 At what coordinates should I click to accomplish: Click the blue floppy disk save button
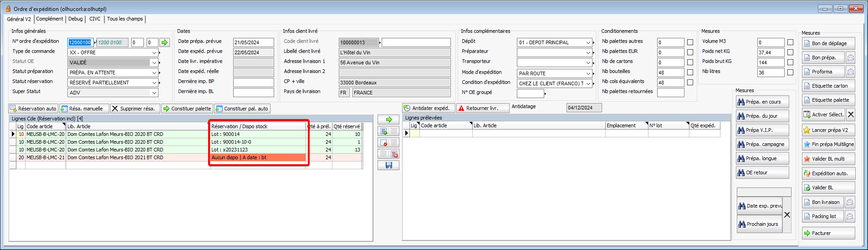(x=388, y=165)
